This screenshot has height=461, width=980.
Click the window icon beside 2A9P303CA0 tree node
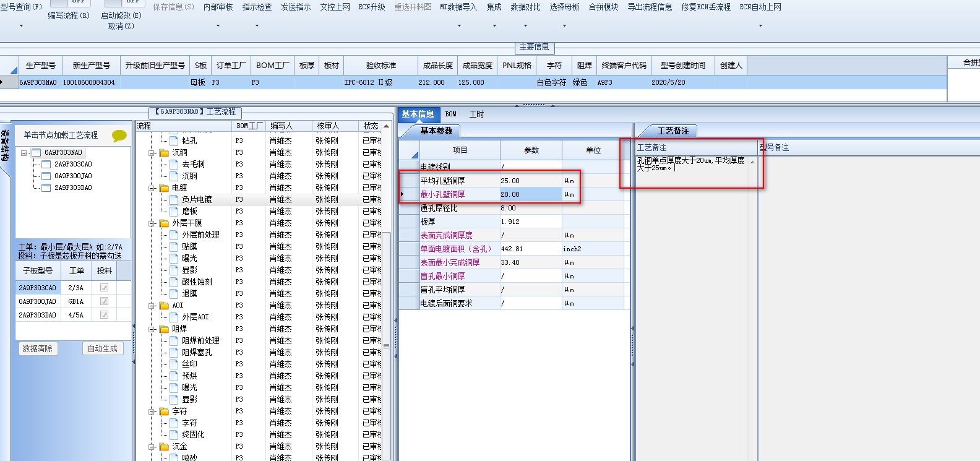(46, 165)
